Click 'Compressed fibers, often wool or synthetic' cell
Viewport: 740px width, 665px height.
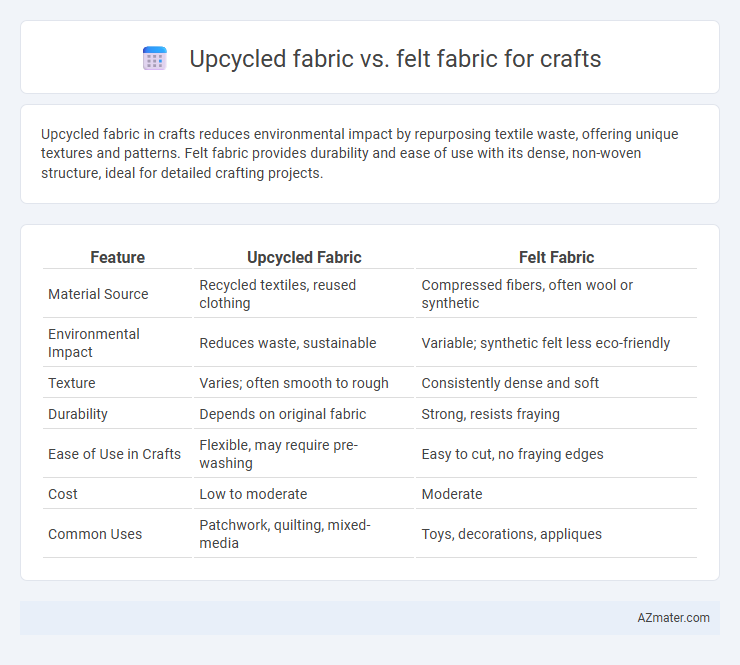click(x=527, y=294)
